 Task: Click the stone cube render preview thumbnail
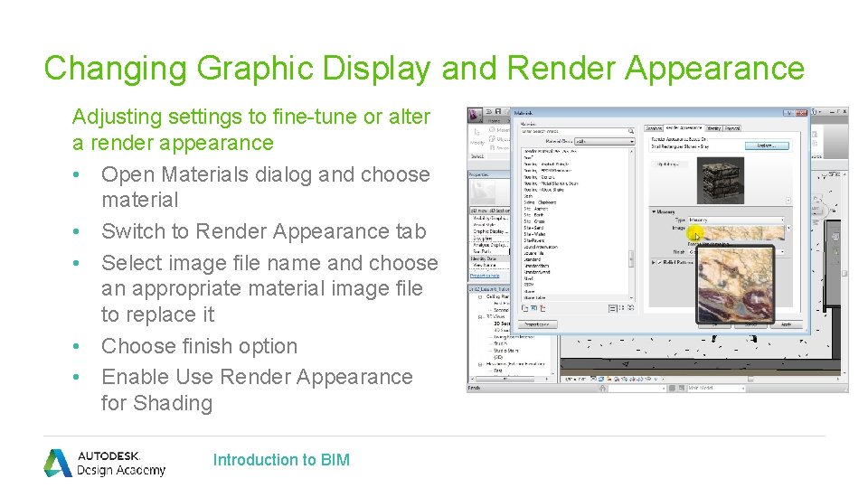click(x=721, y=181)
